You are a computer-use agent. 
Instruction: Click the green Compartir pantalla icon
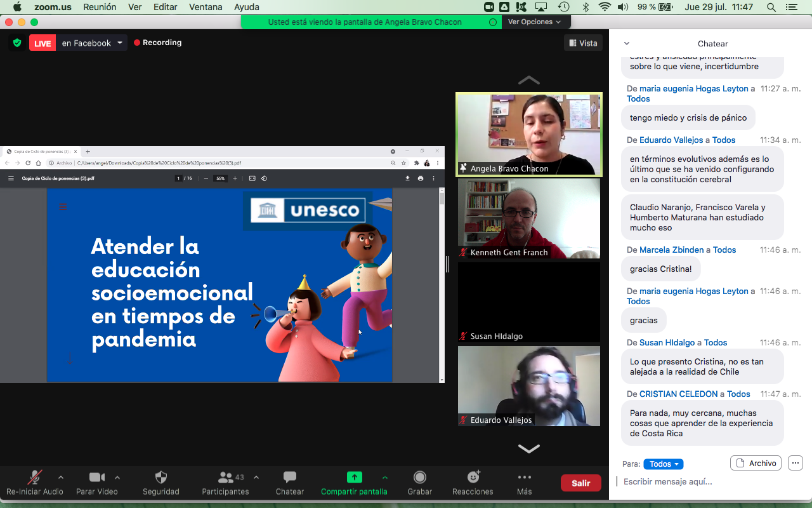click(x=354, y=478)
